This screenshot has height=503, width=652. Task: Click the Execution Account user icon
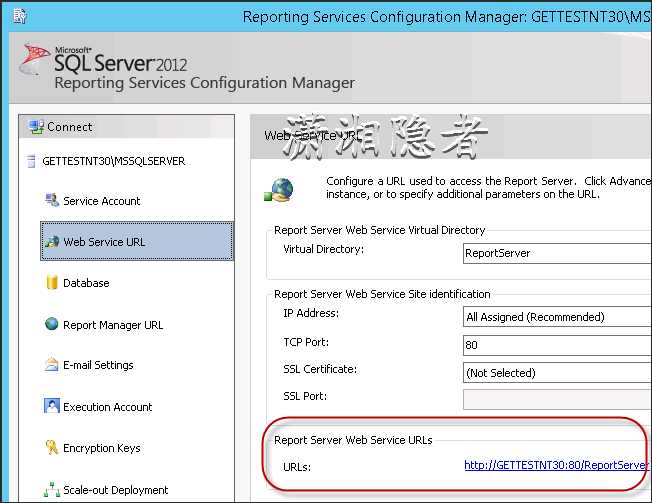[x=52, y=406]
